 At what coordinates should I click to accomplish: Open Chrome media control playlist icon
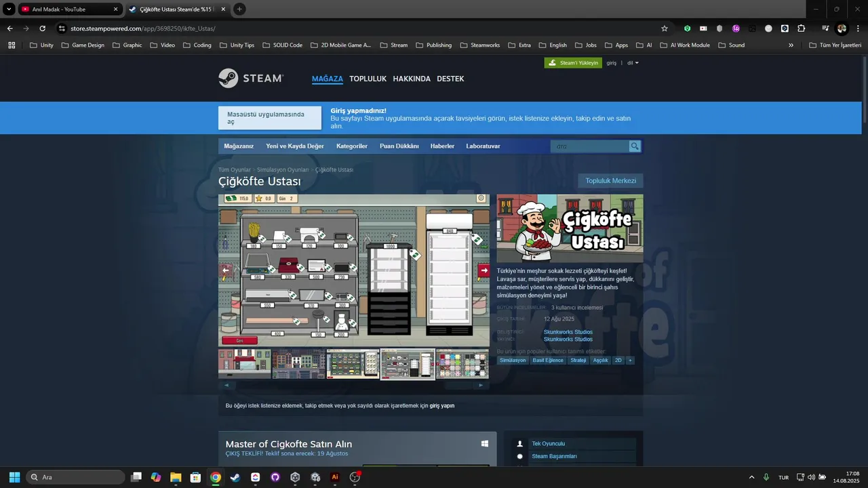[825, 28]
